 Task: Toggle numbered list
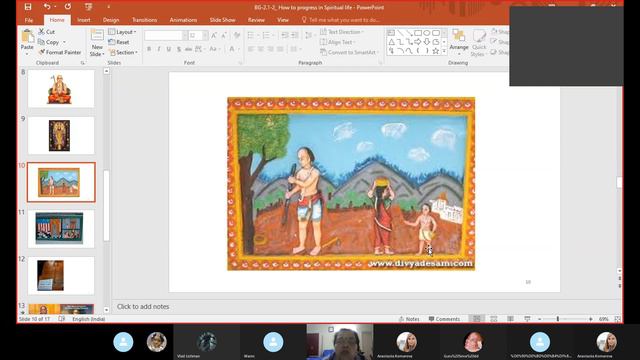(x=267, y=36)
